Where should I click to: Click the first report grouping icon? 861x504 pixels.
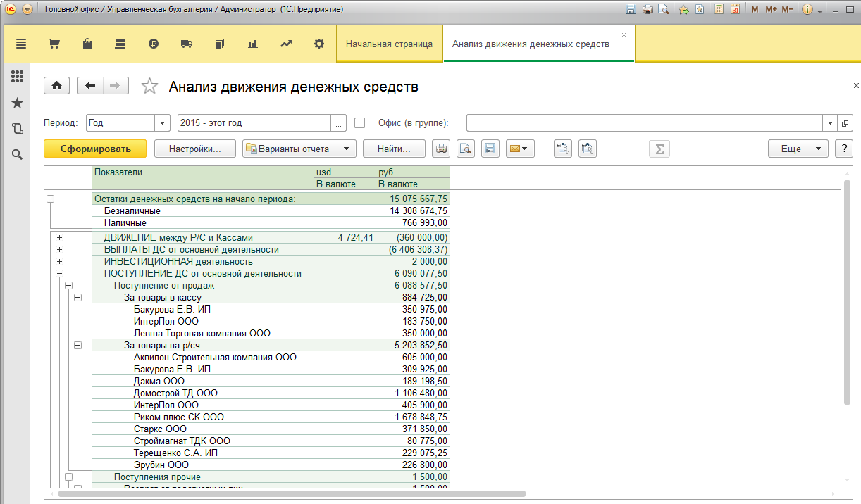click(x=563, y=149)
